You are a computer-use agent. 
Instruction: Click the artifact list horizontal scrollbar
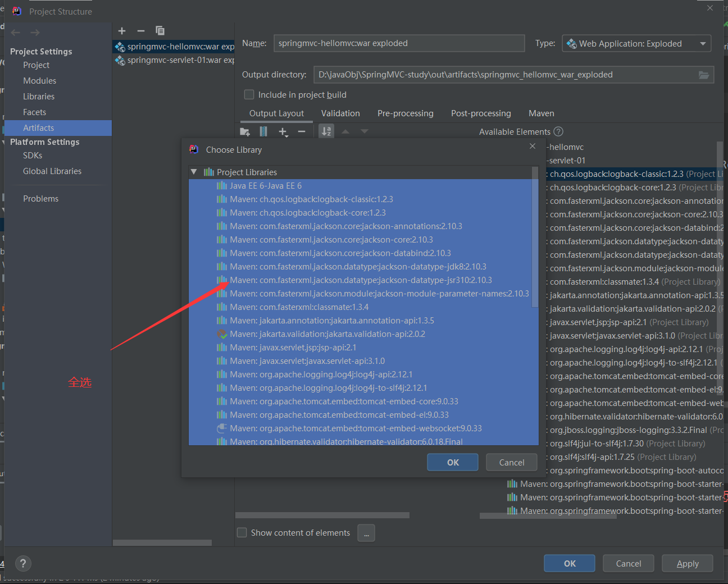(x=162, y=543)
